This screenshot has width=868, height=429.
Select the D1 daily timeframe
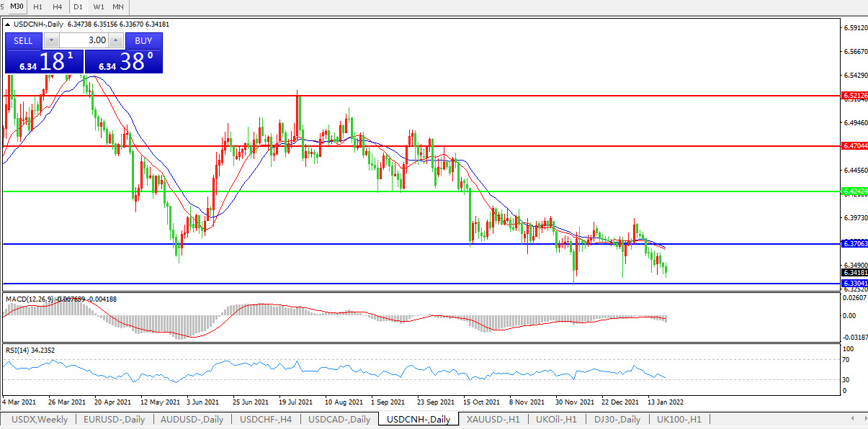click(78, 6)
